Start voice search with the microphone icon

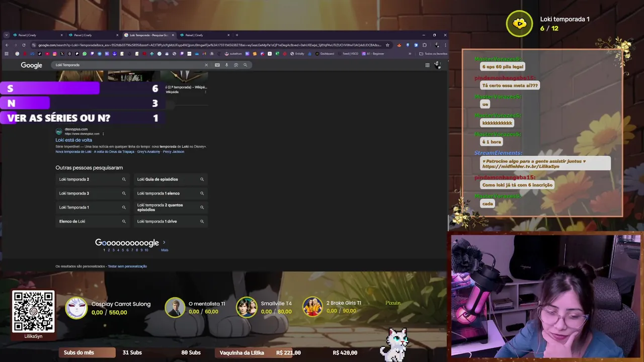226,65
